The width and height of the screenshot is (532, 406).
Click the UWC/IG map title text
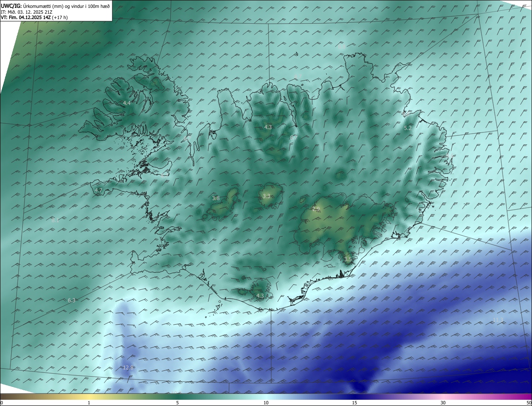[55, 6]
